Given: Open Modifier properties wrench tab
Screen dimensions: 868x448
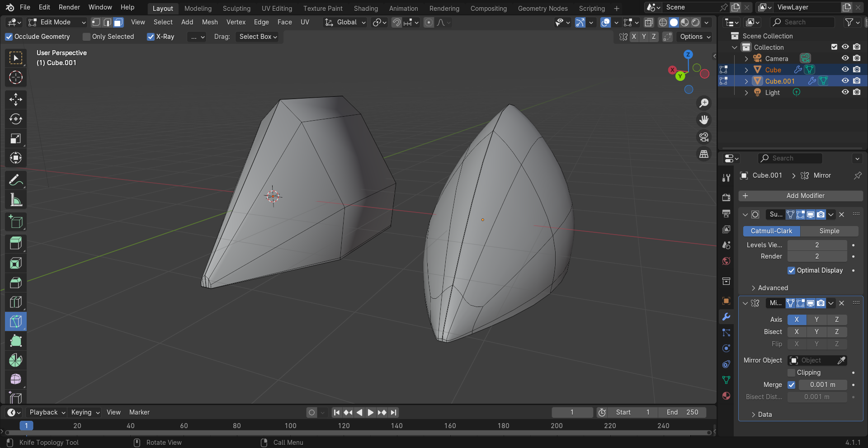Looking at the screenshot, I should click(726, 317).
